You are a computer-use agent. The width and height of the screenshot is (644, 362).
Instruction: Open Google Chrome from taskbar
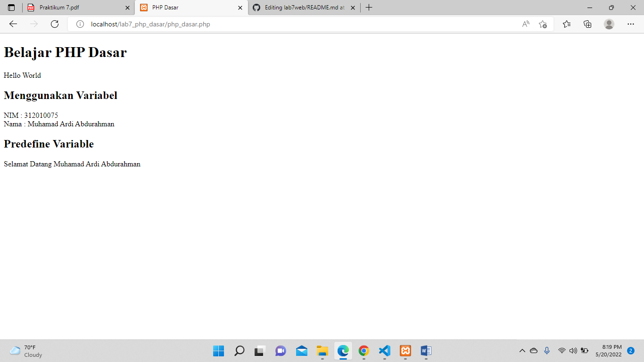(363, 351)
